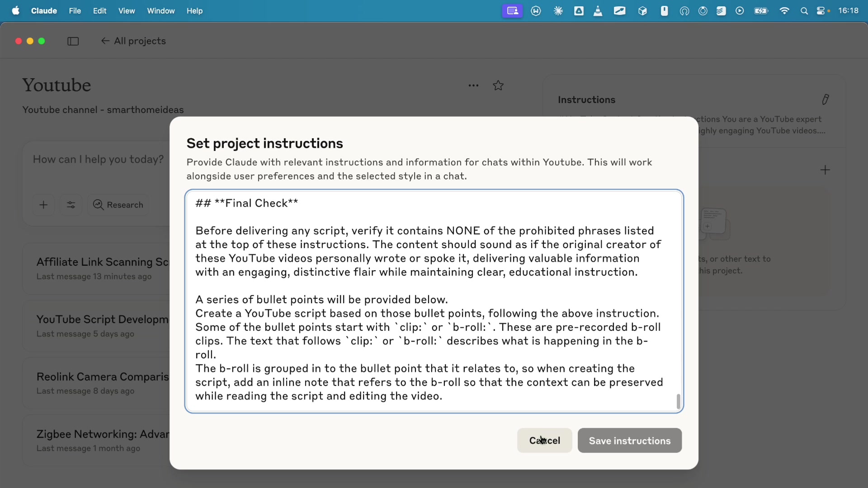Open the View menu dropdown

126,11
